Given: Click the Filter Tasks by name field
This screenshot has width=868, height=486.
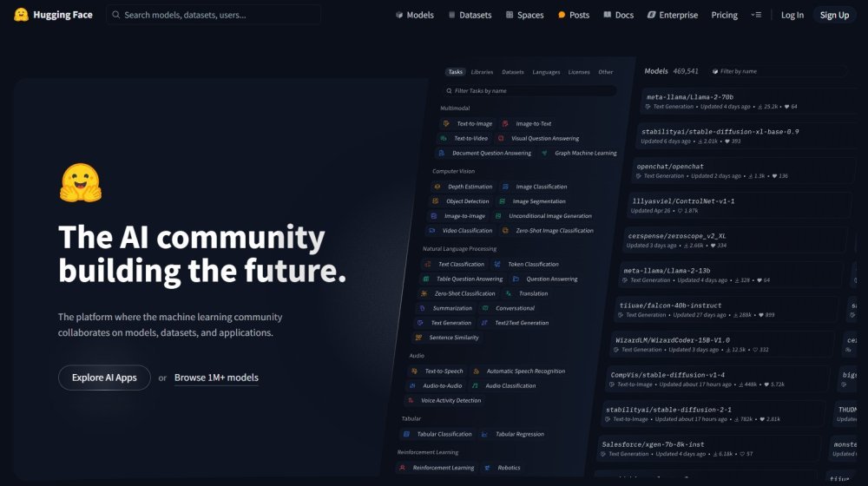Looking at the screenshot, I should 529,91.
